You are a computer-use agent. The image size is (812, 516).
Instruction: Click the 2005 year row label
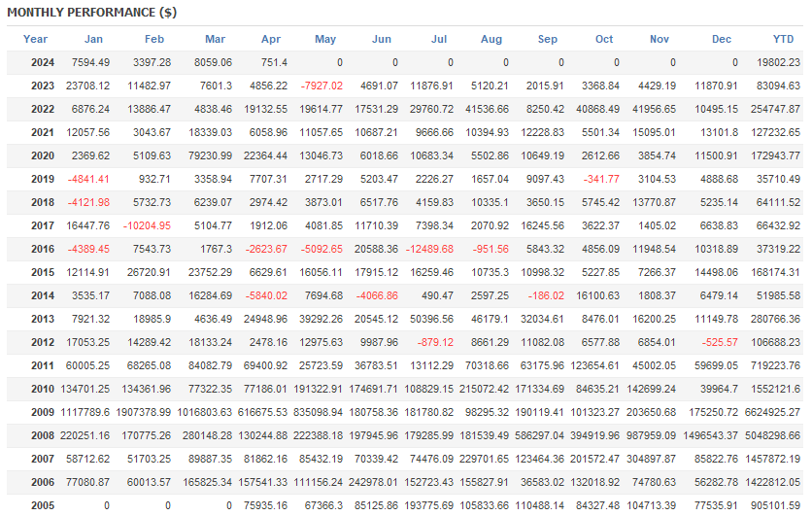click(x=43, y=505)
